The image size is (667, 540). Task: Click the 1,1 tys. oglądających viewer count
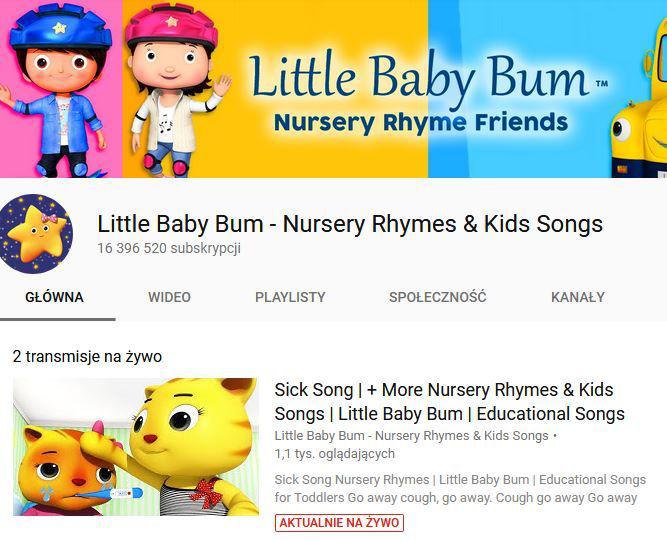click(334, 454)
